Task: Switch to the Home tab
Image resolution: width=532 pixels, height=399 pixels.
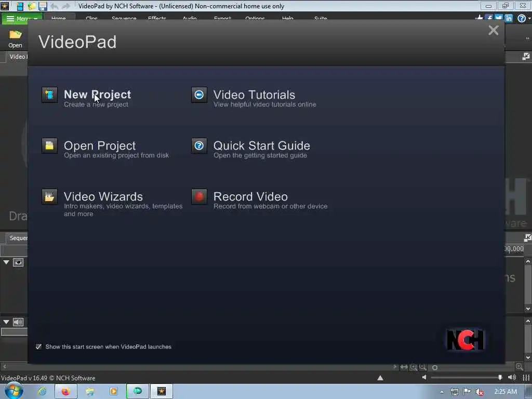Action: pos(59,18)
